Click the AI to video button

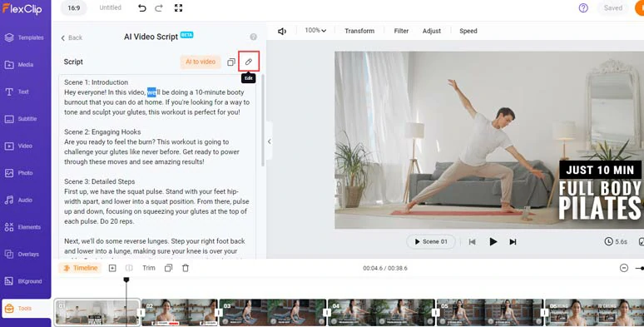point(201,62)
